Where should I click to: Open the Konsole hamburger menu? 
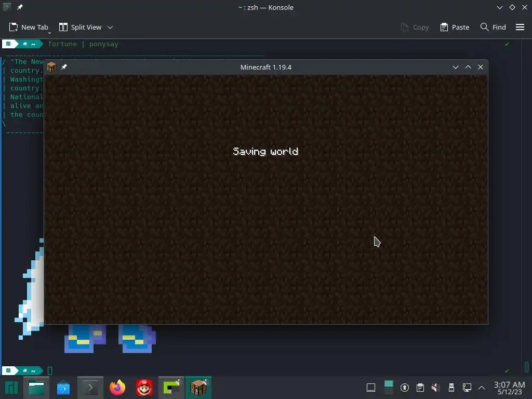(520, 27)
